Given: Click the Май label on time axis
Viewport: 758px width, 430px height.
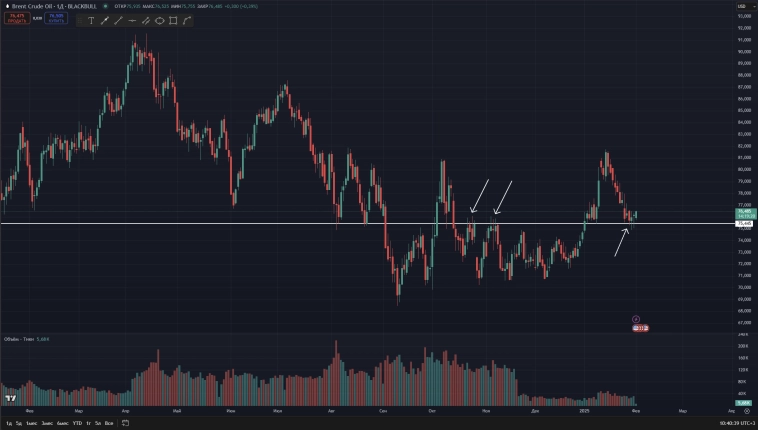Looking at the screenshot, I should pos(177,411).
